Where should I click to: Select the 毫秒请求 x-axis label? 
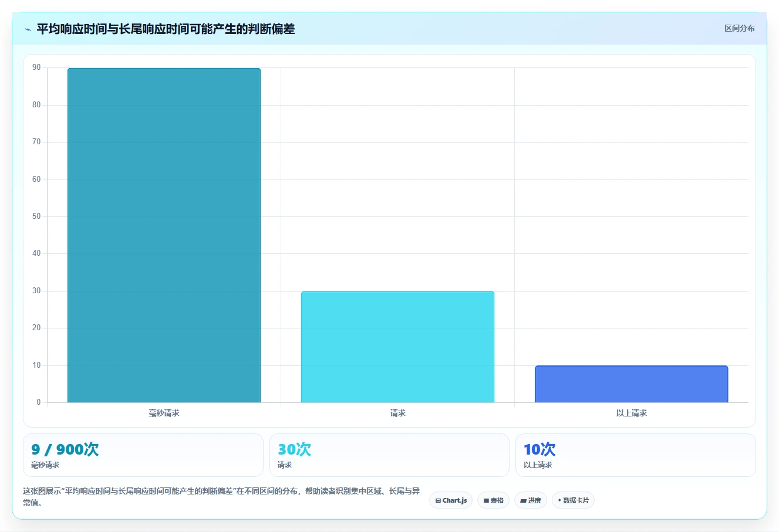[164, 413]
